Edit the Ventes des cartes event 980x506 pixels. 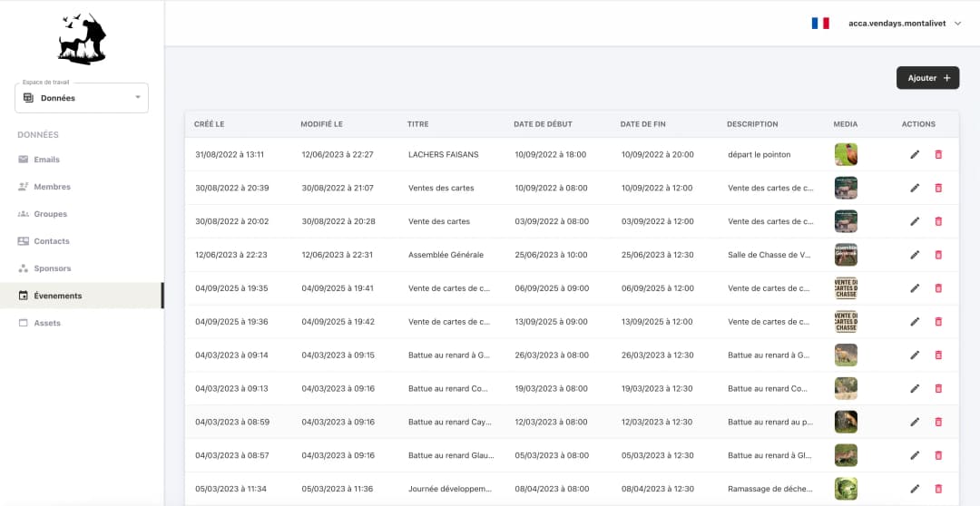[915, 188]
